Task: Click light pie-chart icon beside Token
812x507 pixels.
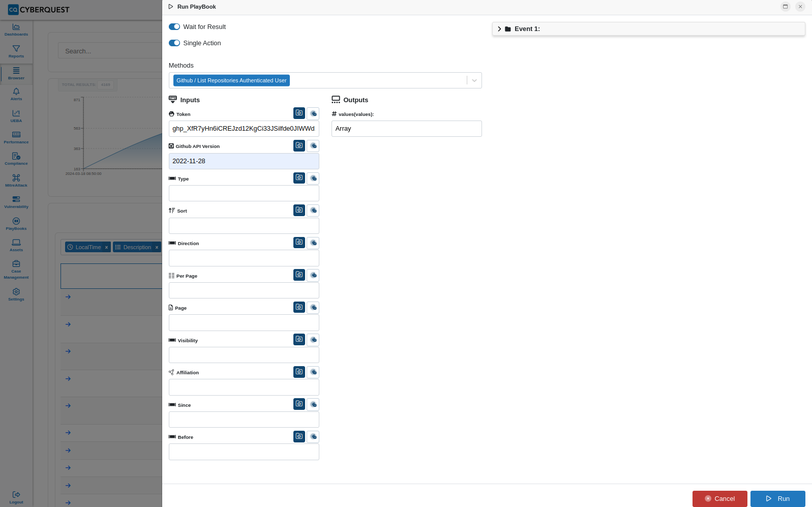Action: (313, 113)
